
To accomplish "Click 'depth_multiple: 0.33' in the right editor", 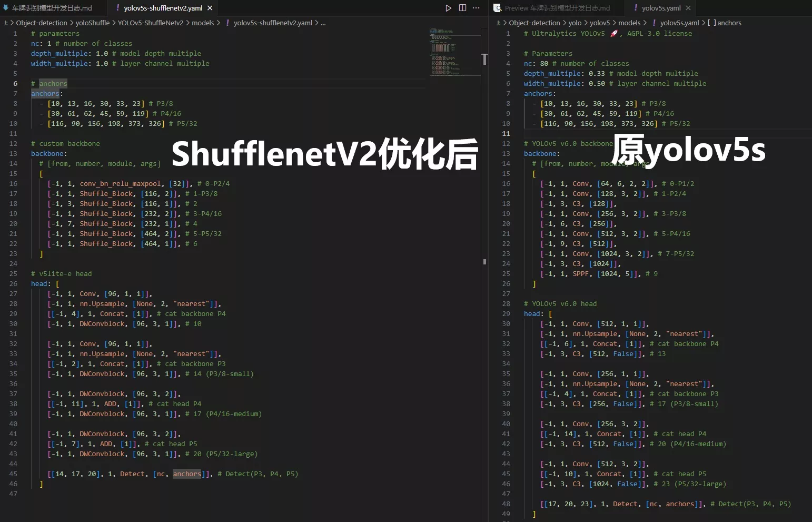I will (x=565, y=73).
